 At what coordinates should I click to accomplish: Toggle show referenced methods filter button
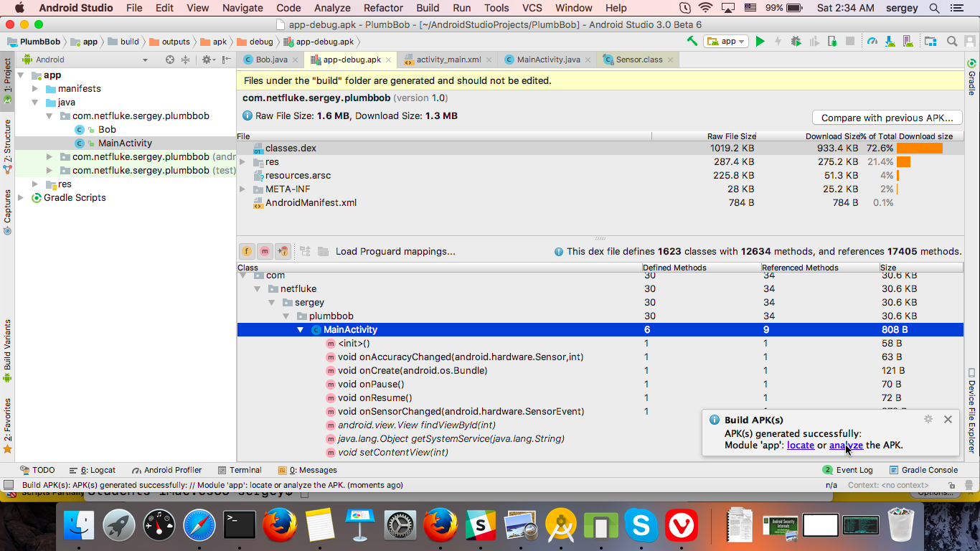tap(283, 251)
